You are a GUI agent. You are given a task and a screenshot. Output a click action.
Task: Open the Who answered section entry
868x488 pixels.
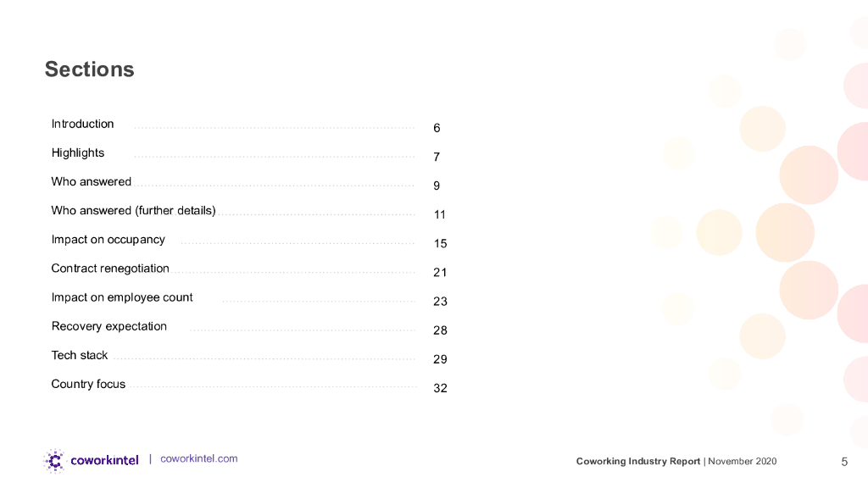click(92, 181)
